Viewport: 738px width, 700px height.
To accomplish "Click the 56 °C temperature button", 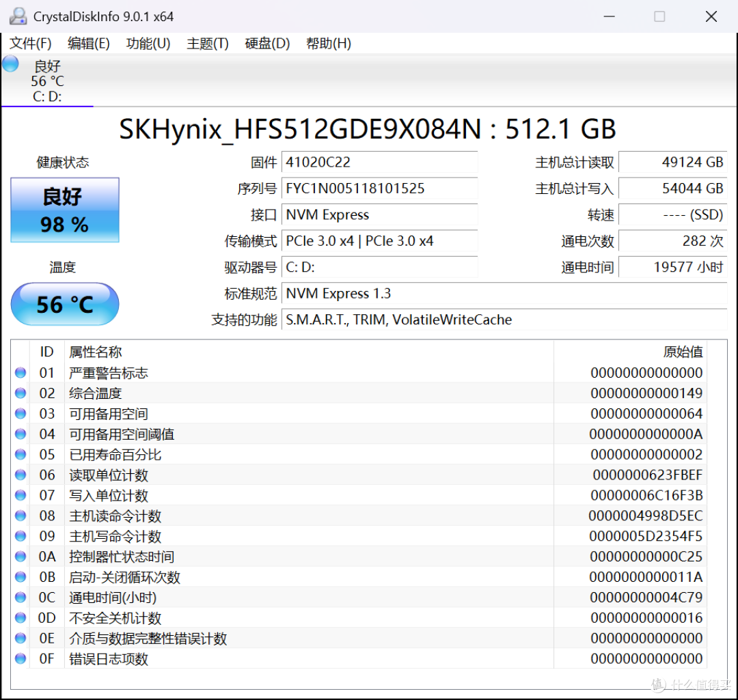I will point(65,304).
